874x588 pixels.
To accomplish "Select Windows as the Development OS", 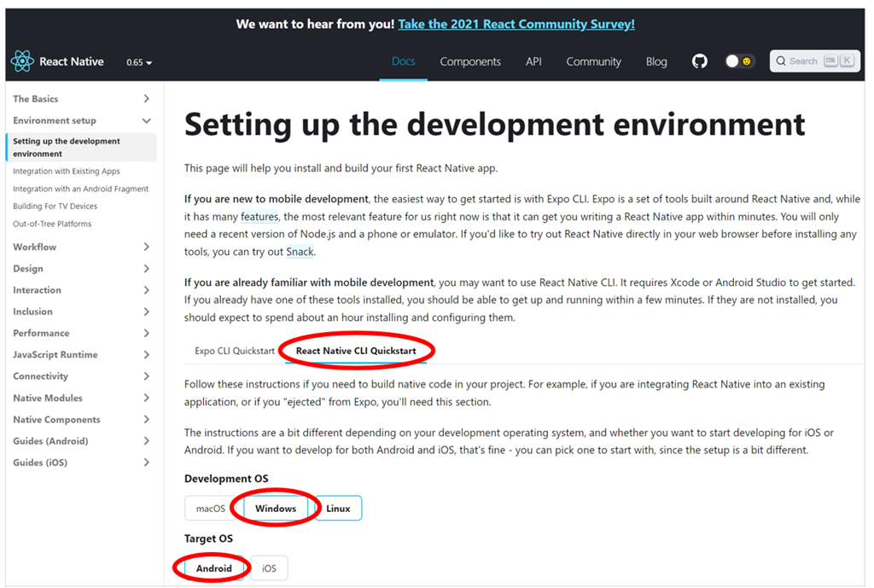I will tap(275, 507).
